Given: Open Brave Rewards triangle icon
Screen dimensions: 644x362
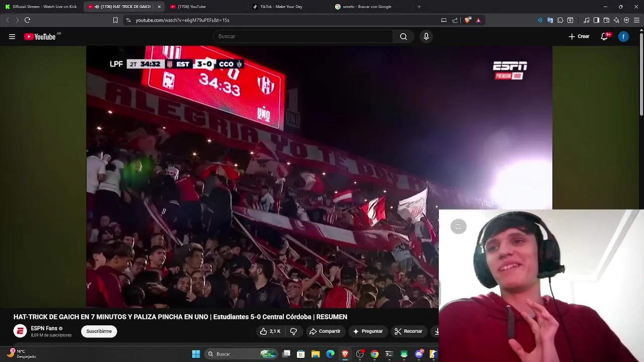Looking at the screenshot, I should click(x=478, y=20).
